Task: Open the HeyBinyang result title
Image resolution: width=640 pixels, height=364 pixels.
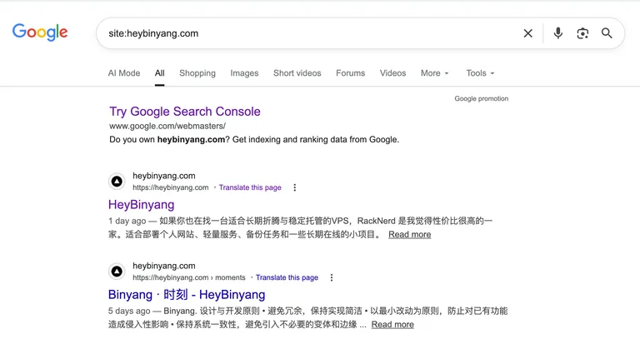Action: [x=141, y=204]
